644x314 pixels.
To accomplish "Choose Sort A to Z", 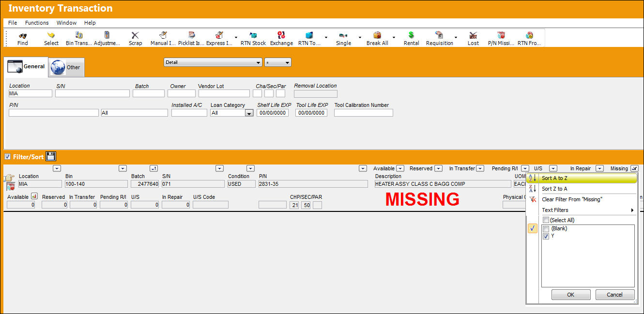I will [582, 178].
